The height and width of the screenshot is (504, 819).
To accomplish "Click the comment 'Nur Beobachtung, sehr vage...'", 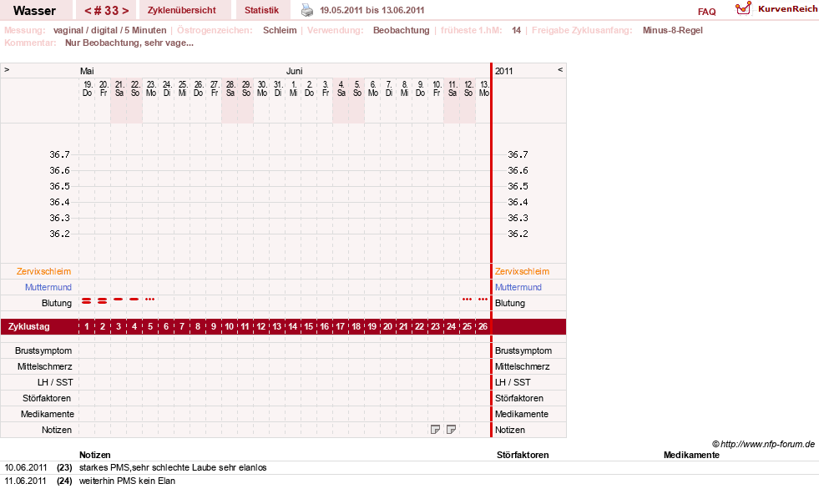I will [129, 43].
